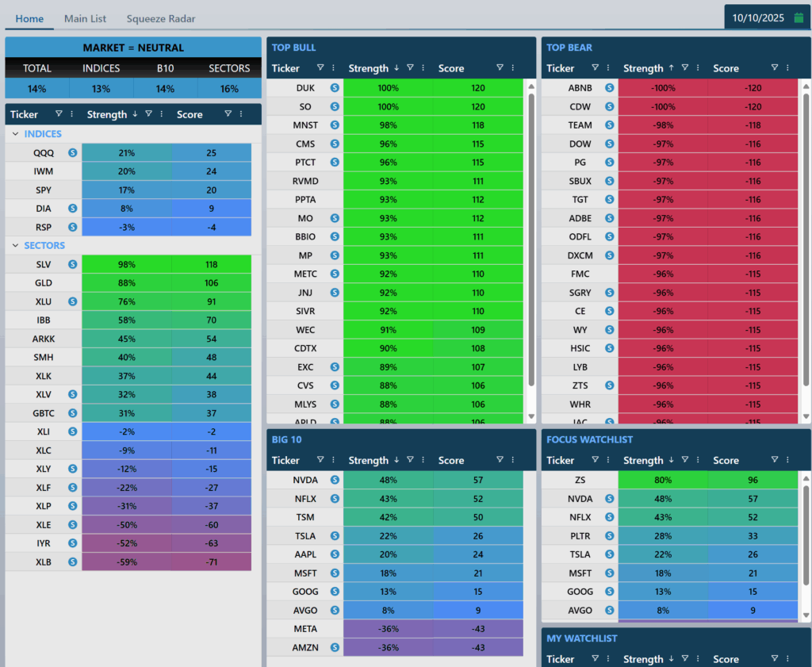812x667 pixels.
Task: Collapse the SECTORS group
Action: [x=16, y=246]
